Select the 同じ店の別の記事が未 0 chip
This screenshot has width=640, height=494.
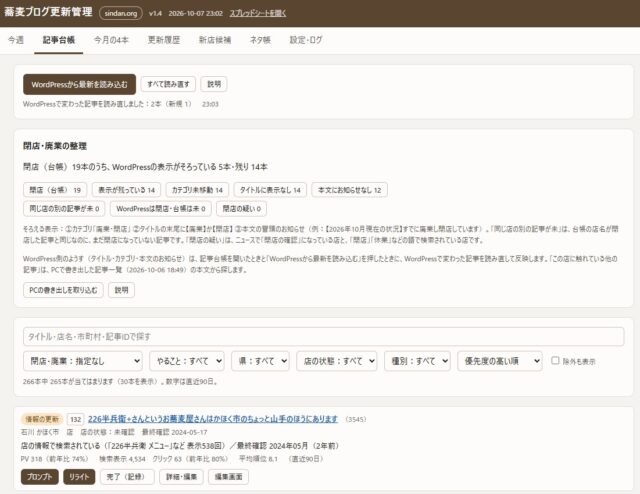(64, 209)
